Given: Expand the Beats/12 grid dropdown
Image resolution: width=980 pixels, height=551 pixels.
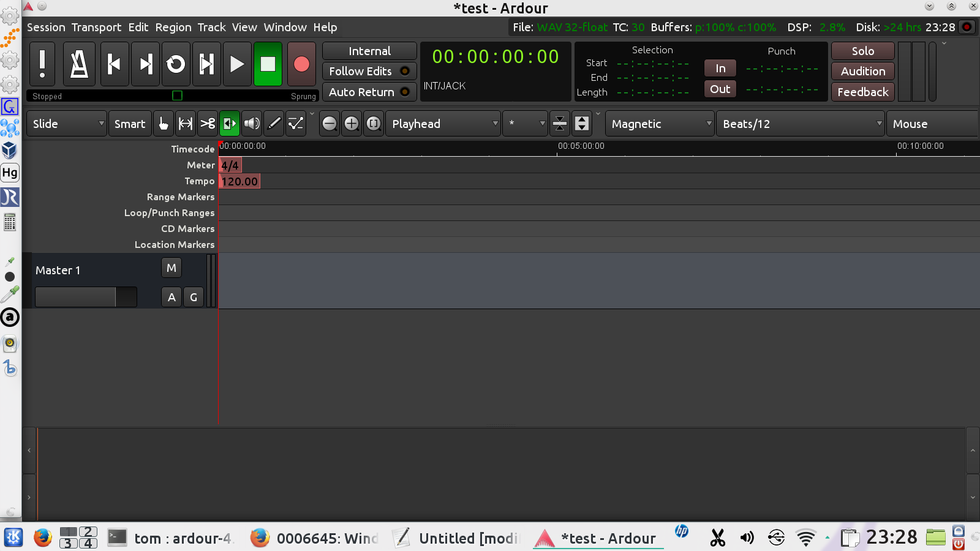Looking at the screenshot, I should pyautogui.click(x=801, y=124).
